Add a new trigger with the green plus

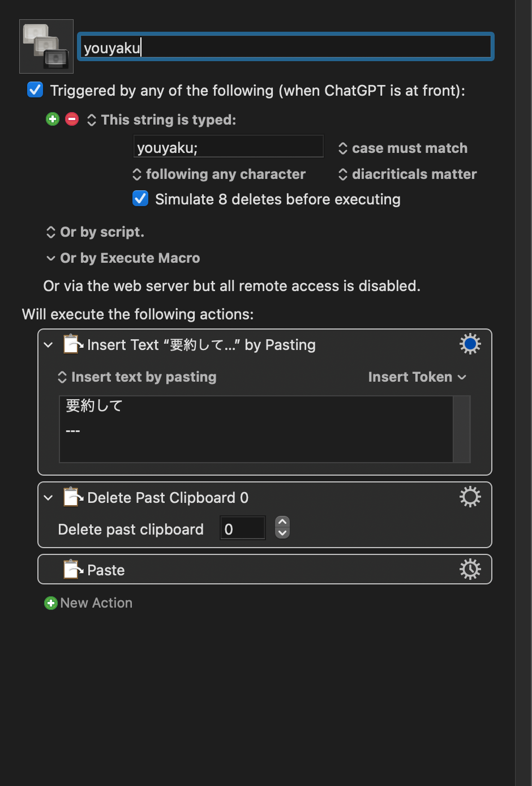(x=52, y=119)
